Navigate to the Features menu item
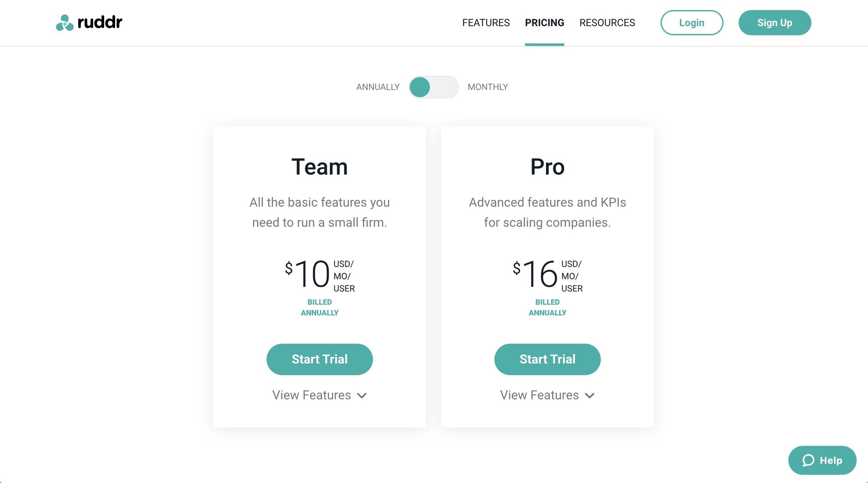 [x=486, y=23]
